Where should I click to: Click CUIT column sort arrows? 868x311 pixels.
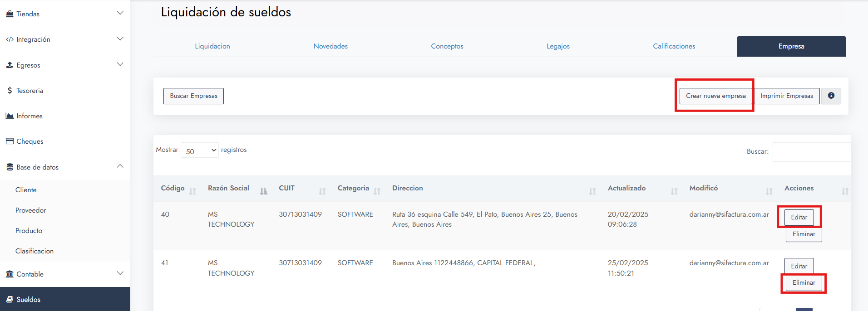[x=322, y=191]
